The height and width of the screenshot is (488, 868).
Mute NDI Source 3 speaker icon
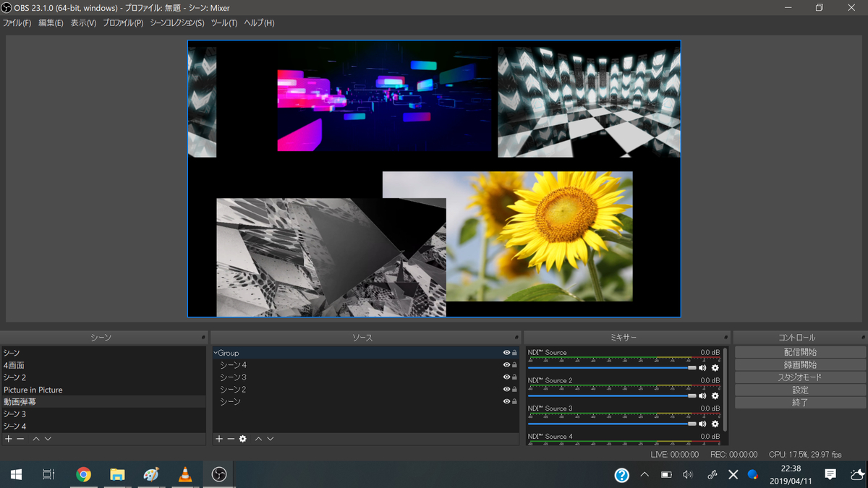click(x=702, y=424)
